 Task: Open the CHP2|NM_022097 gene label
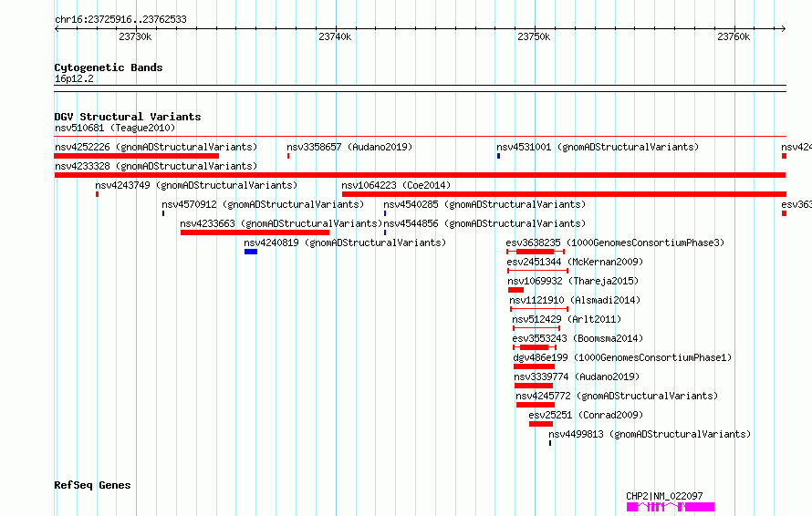pos(664,496)
